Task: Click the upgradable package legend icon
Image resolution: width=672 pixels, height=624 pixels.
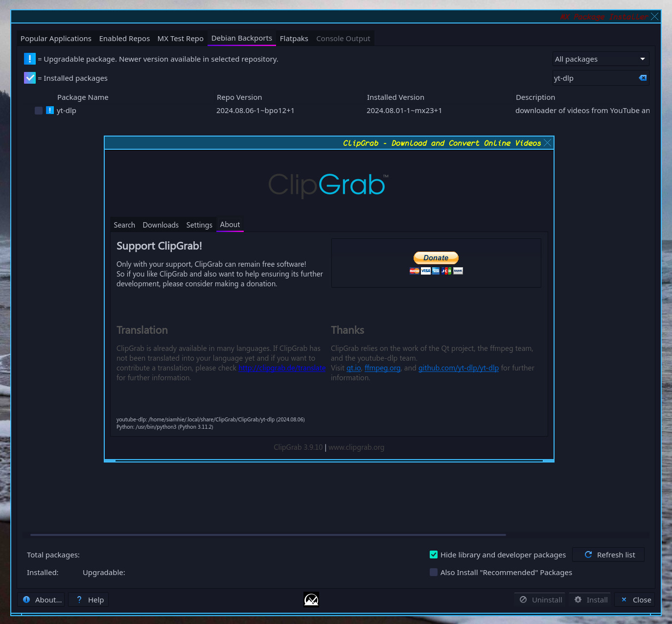Action: (x=30, y=59)
